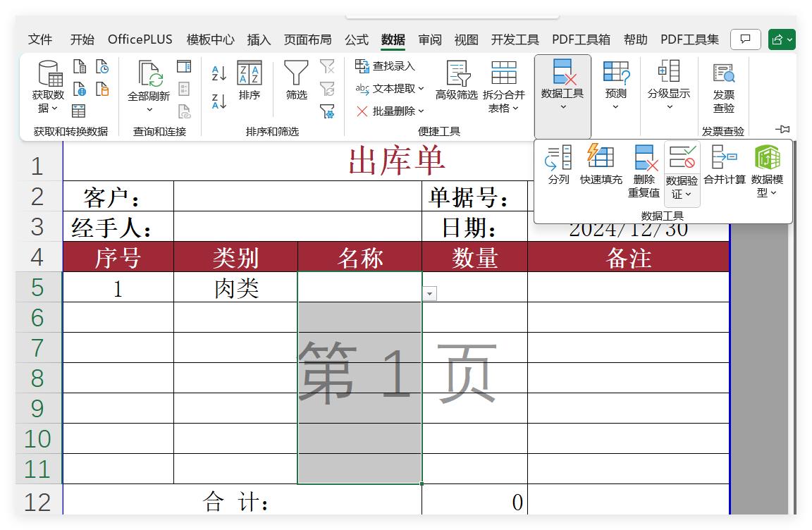Select the 数量 header cell

pos(475,257)
